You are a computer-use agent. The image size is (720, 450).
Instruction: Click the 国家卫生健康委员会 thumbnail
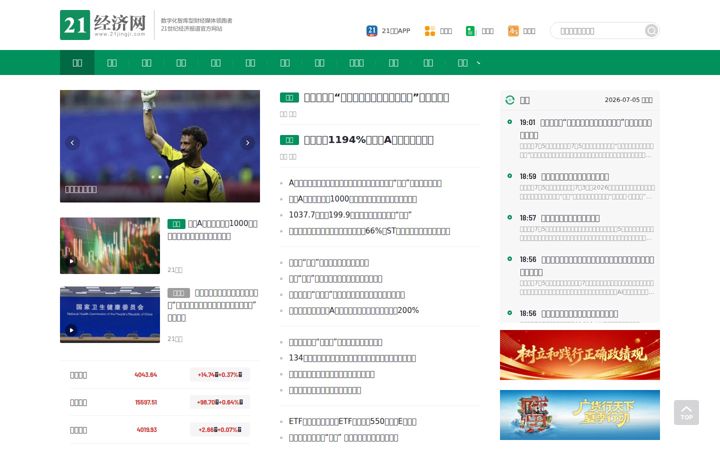110,315
